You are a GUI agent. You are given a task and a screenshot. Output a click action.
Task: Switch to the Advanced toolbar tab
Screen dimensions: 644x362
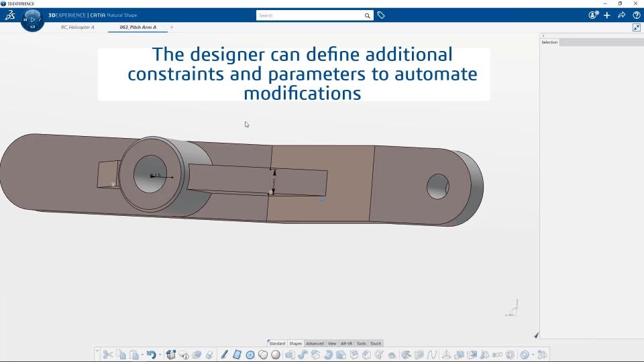click(x=315, y=343)
